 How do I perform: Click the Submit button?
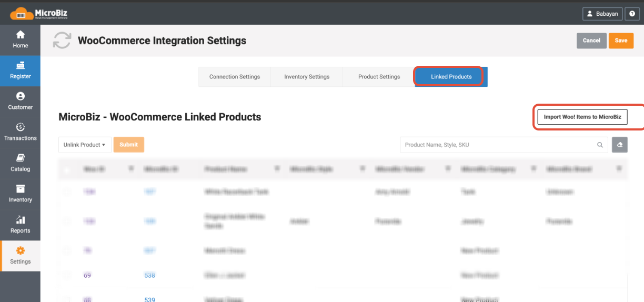click(x=129, y=145)
